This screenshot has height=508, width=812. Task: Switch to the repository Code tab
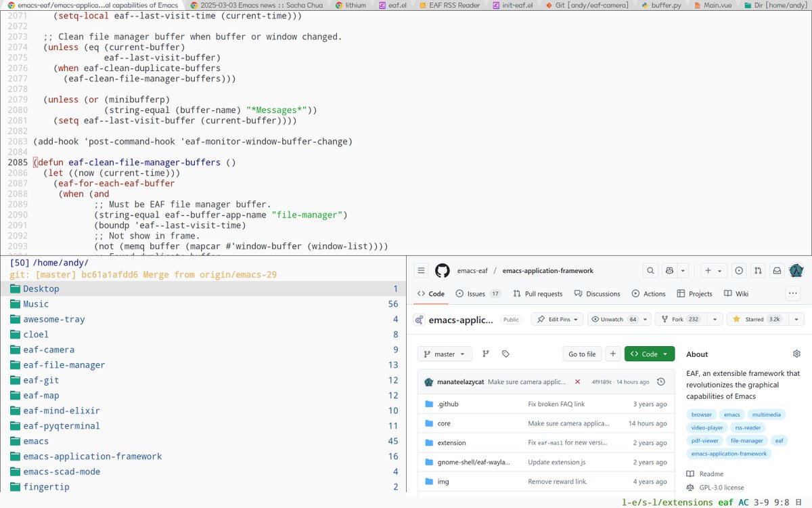coord(431,294)
